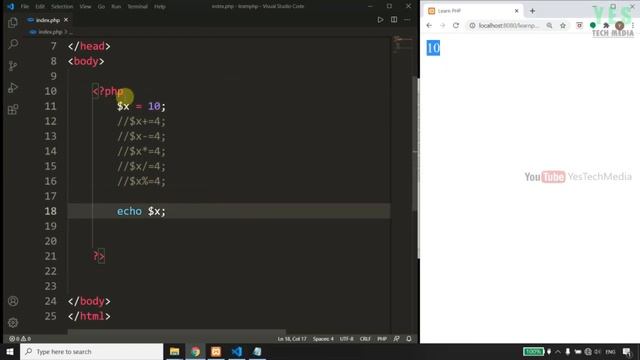The image size is (640, 360).
Task: Click the highlighted 10 output in browser
Action: (433, 48)
